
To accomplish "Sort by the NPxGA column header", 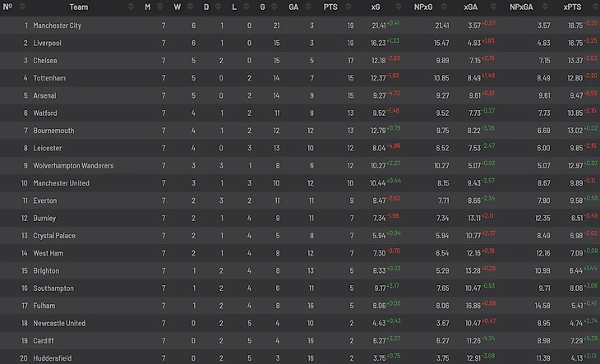I will click(x=523, y=7).
